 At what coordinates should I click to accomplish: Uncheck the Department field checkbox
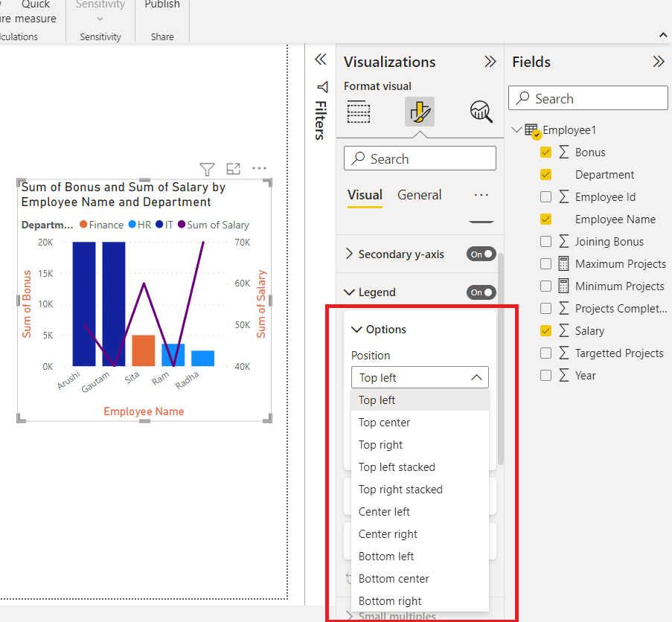click(545, 174)
